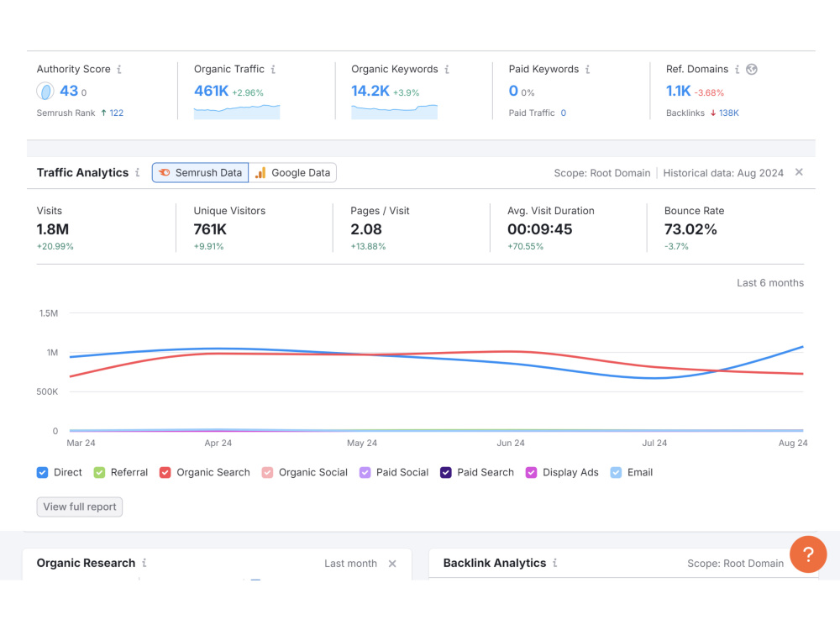Viewport: 840px width, 630px height.
Task: Close the Traffic Analytics widget
Action: tap(799, 172)
